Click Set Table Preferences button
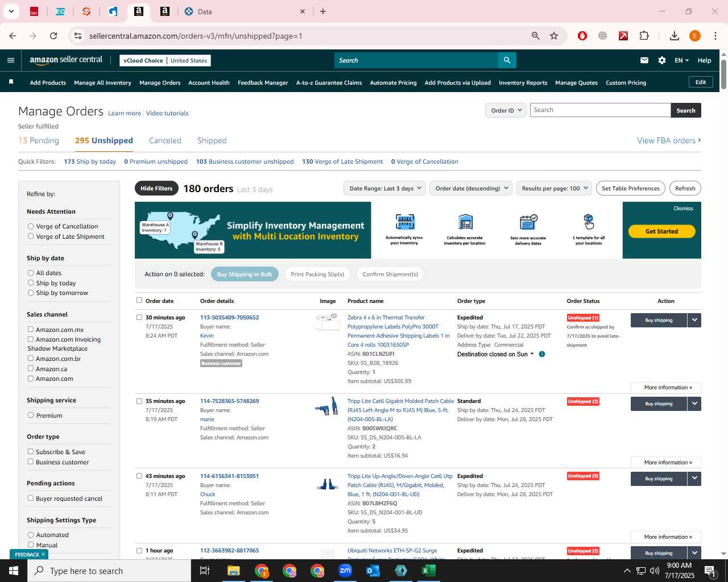This screenshot has width=728, height=582. (630, 188)
